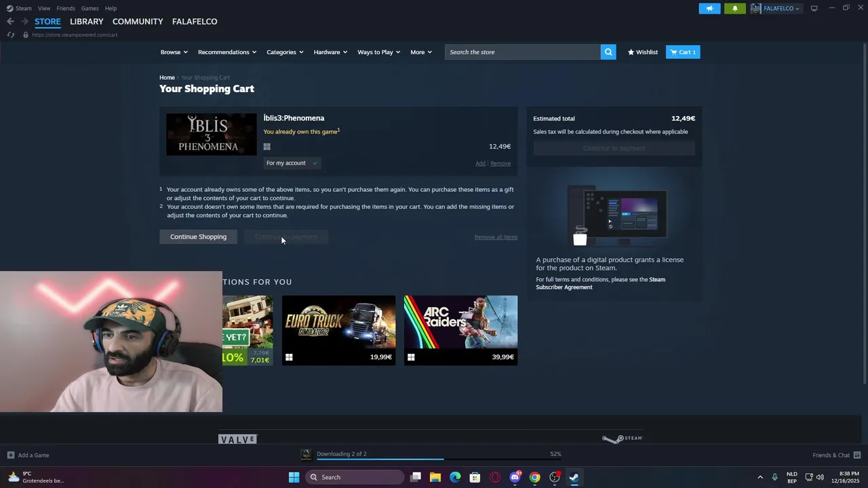868x488 pixels.
Task: Click Remove all items link
Action: 496,237
